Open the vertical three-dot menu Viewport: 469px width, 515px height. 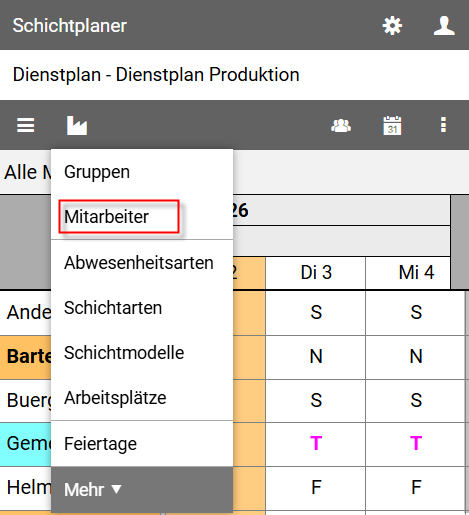[x=443, y=125]
